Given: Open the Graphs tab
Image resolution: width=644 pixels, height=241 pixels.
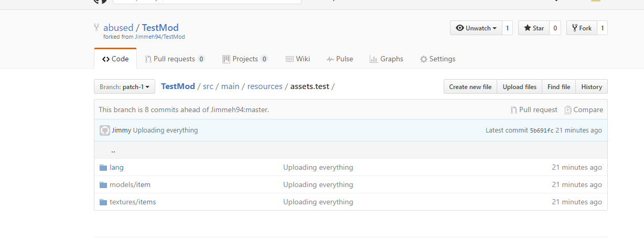Looking at the screenshot, I should [x=386, y=59].
